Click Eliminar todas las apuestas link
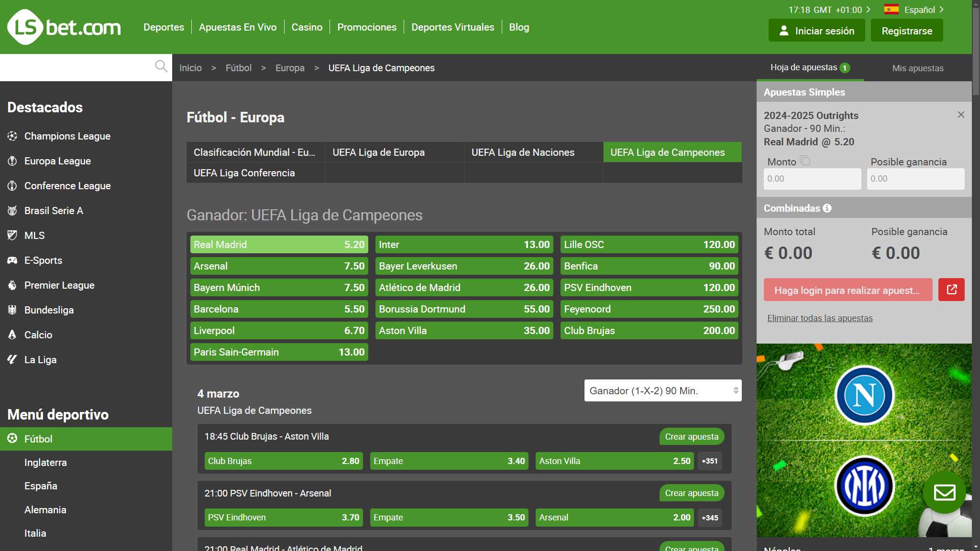The height and width of the screenshot is (551, 980). coord(820,318)
